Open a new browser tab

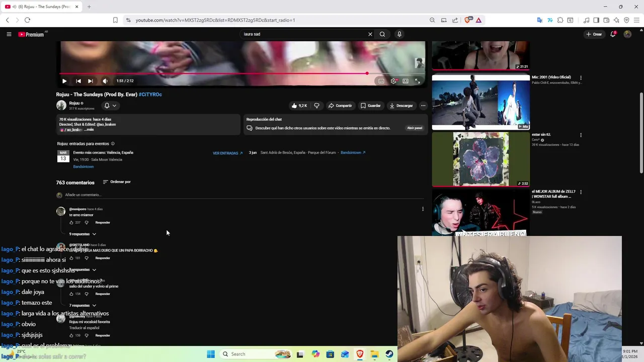[x=89, y=7]
